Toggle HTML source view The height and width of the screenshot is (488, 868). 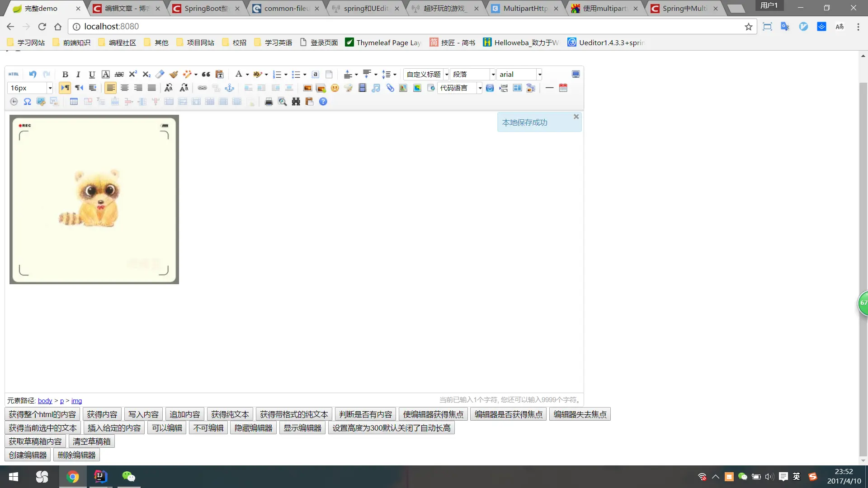click(x=14, y=74)
